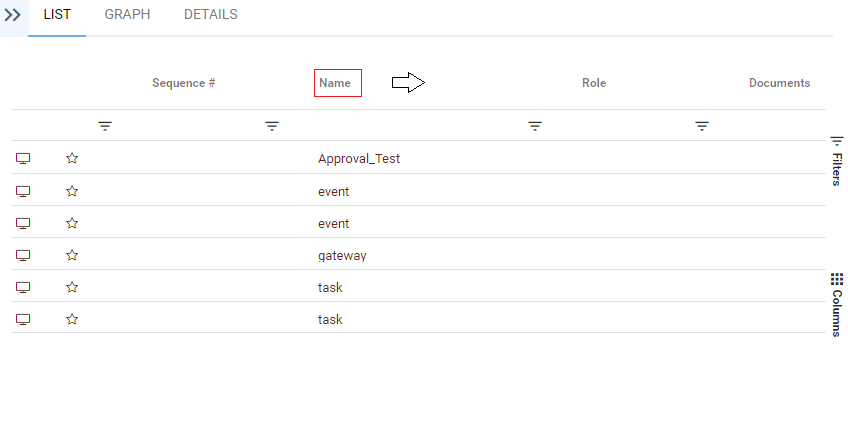
Task: Click the Filters icon in side panel
Action: (x=837, y=142)
